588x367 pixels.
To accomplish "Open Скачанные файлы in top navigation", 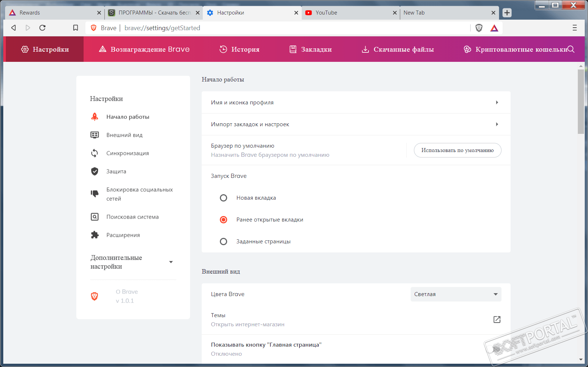I will [398, 49].
